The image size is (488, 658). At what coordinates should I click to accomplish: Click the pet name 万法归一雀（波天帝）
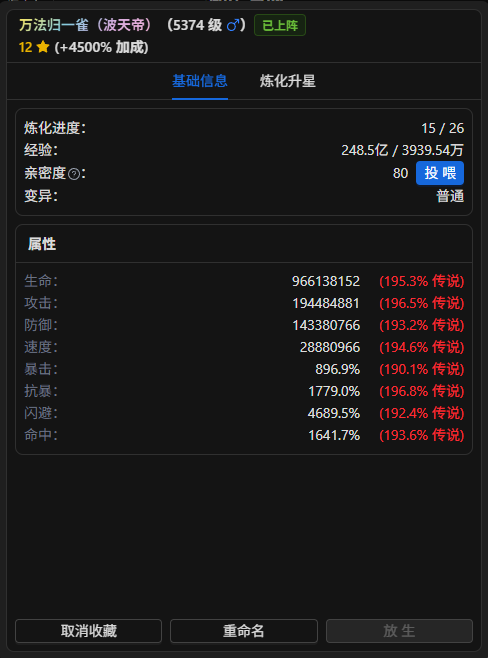[87, 25]
